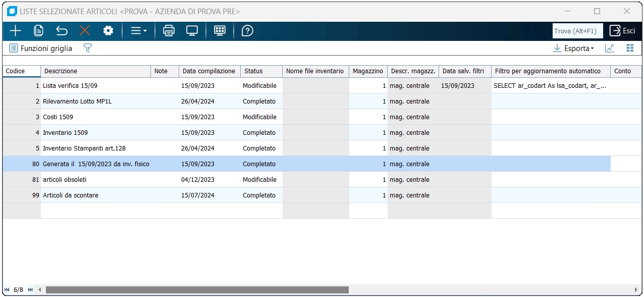
Task: Click the chart icon next to Esporta
Action: 610,48
